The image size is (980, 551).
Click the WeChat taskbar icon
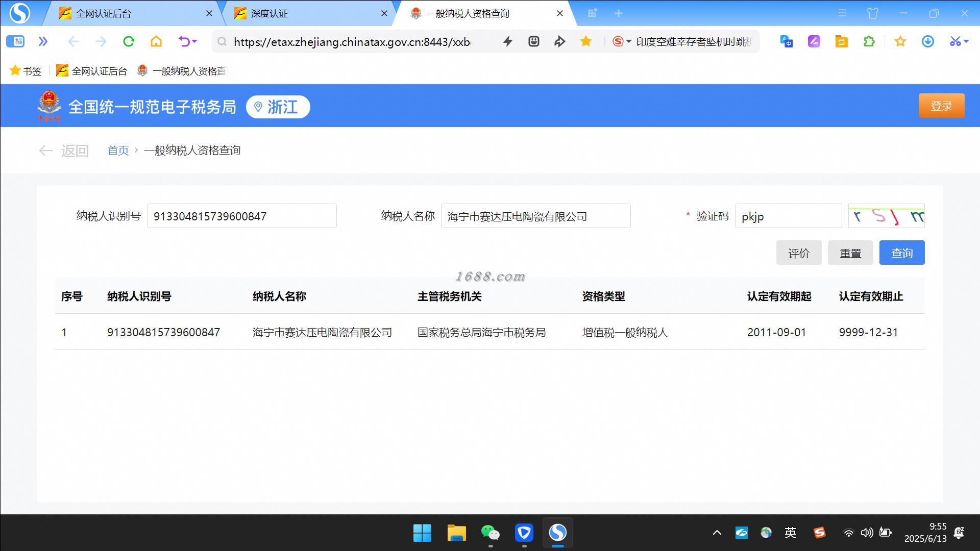(x=490, y=533)
